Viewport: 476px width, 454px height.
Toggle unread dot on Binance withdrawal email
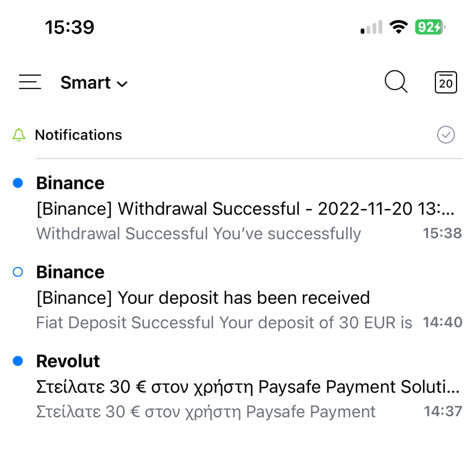18,183
